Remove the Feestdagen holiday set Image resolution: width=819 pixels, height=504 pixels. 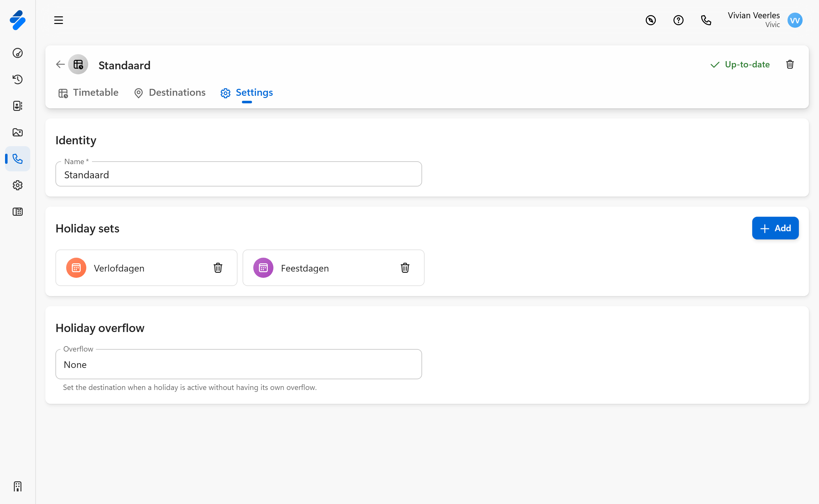coord(405,268)
